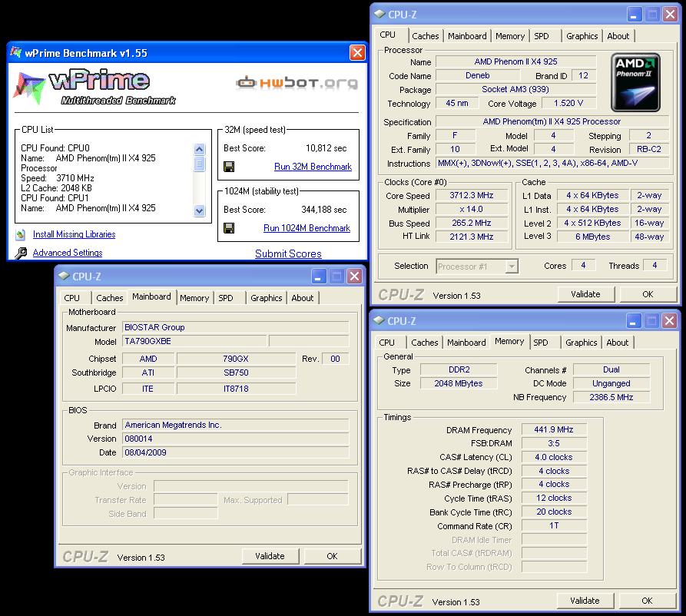The height and width of the screenshot is (616, 686).
Task: Click OK in the top-right CPU-Z window
Action: [648, 294]
